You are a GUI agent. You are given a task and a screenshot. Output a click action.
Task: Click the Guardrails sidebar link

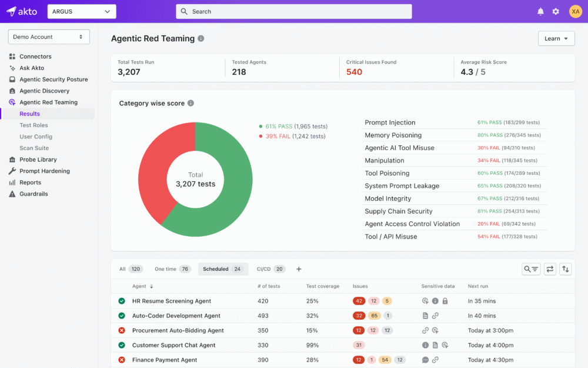tap(34, 194)
